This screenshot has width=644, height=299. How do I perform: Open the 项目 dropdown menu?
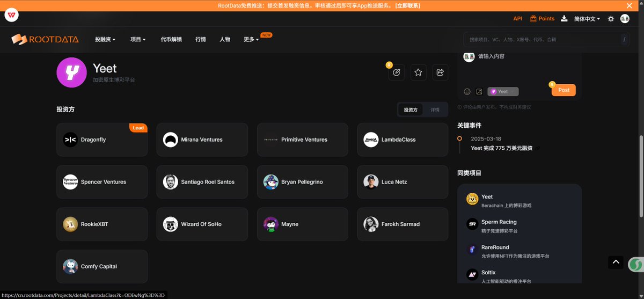tap(138, 39)
